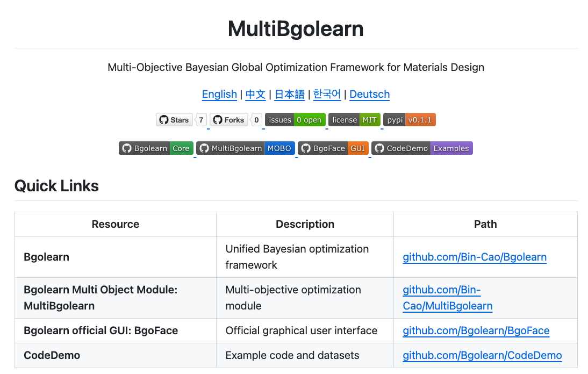Click the GitHub Stars badge
Viewport: 588px width, 374px height.
point(174,120)
